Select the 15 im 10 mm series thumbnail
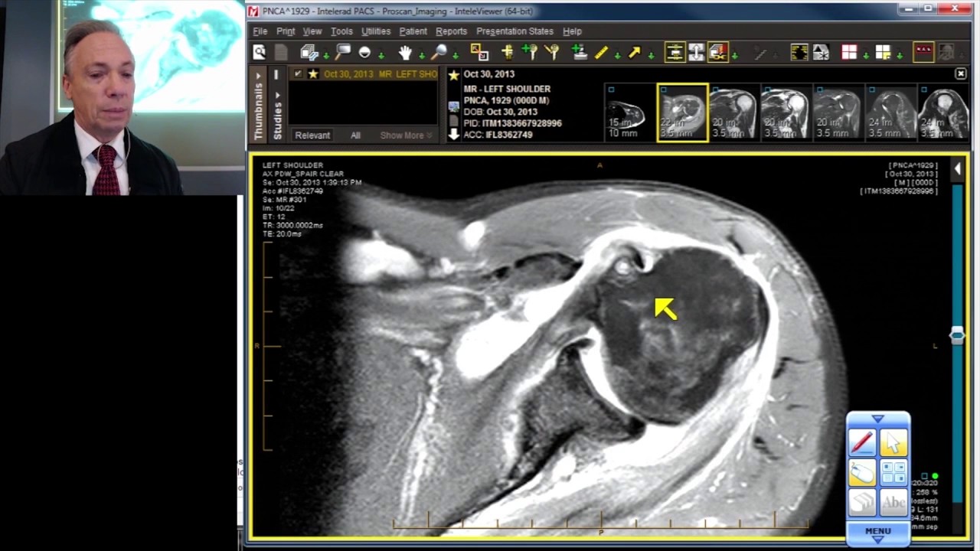Image resolution: width=980 pixels, height=551 pixels. 629,112
